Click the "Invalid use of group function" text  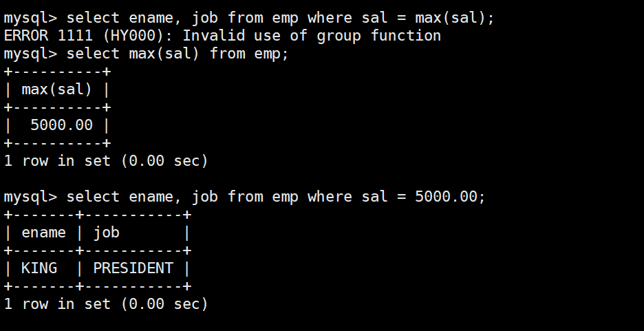311,36
